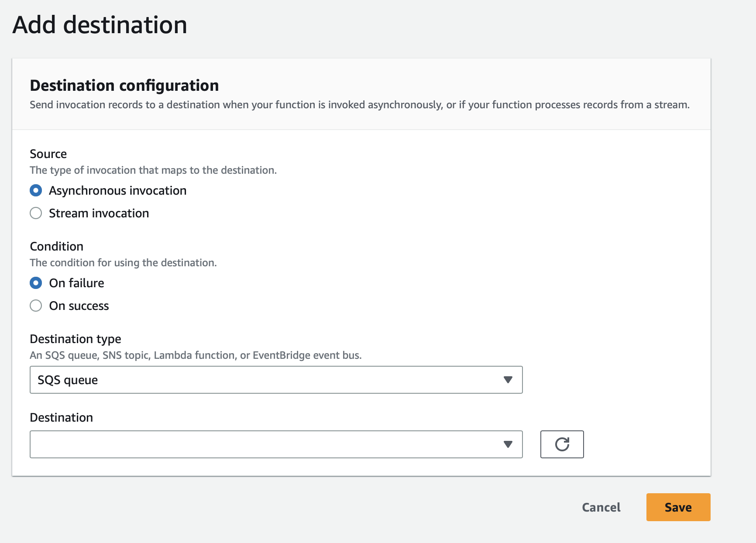
Task: Click the arrow icon in empty Destination selector
Action: tap(508, 444)
